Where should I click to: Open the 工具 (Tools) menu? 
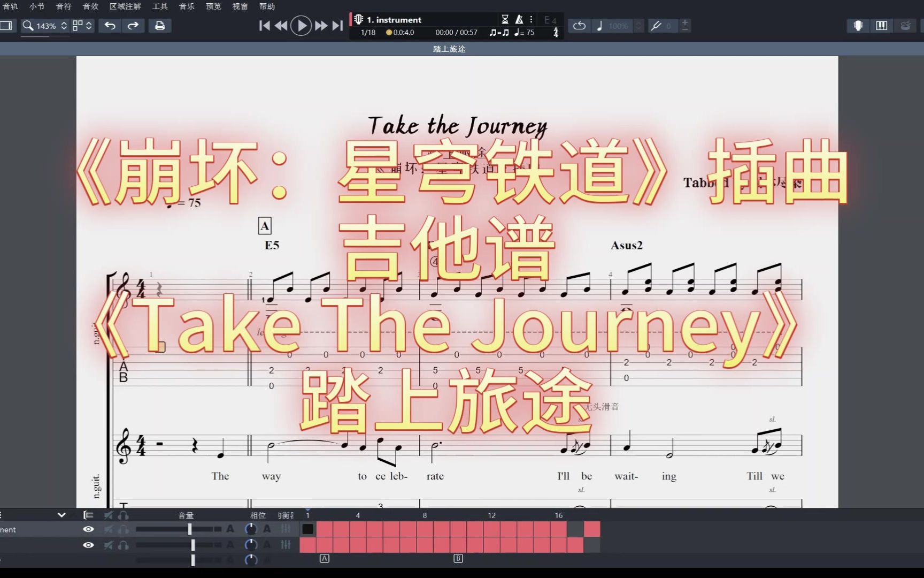click(x=160, y=6)
